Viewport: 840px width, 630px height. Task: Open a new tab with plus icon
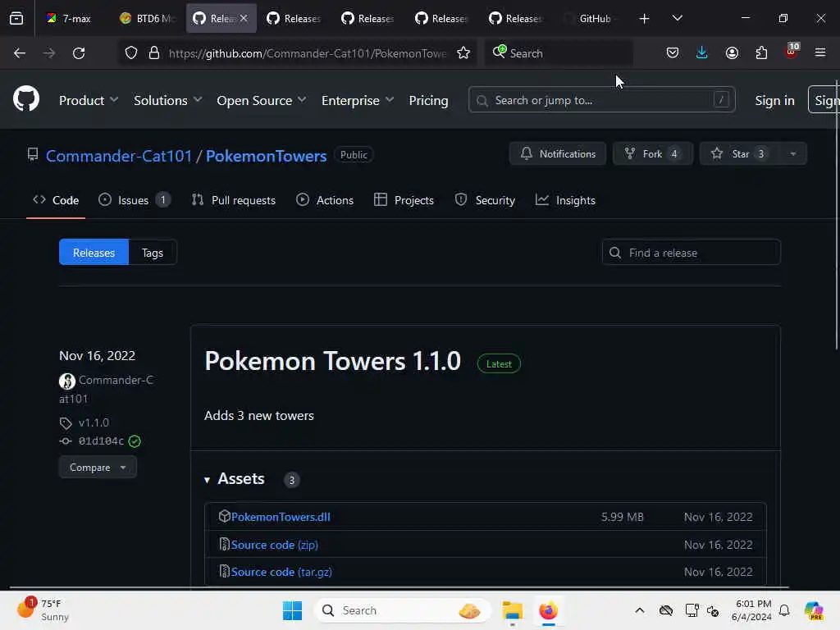644,19
